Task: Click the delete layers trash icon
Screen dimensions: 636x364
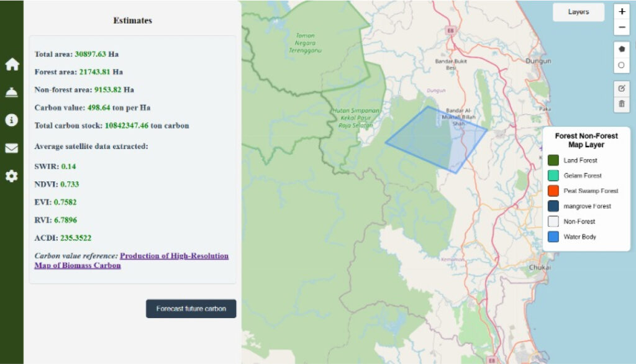Action: pyautogui.click(x=621, y=104)
